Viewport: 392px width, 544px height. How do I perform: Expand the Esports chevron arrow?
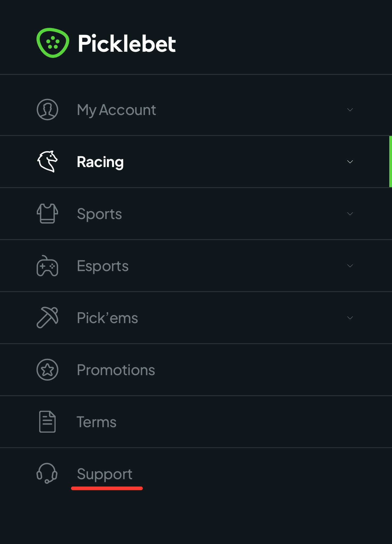click(350, 266)
